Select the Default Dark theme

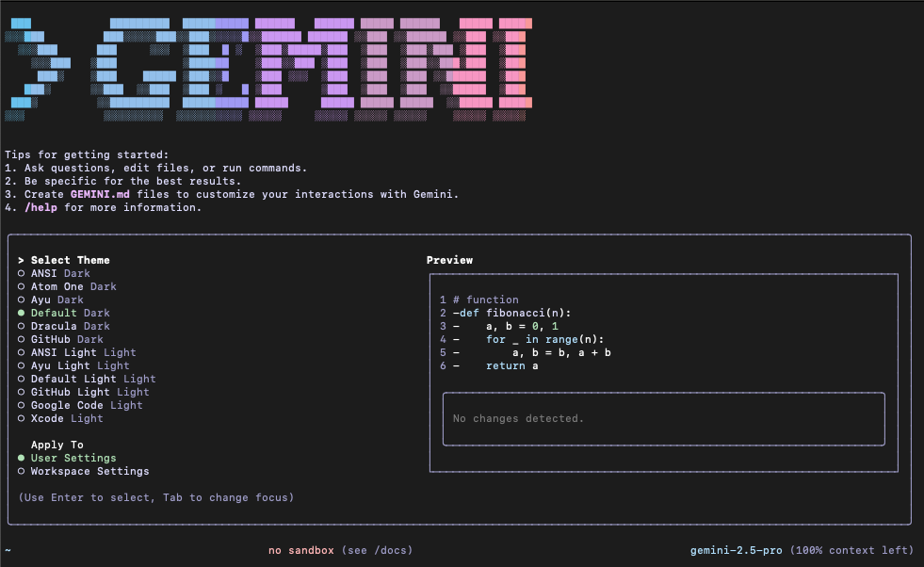[x=64, y=313]
